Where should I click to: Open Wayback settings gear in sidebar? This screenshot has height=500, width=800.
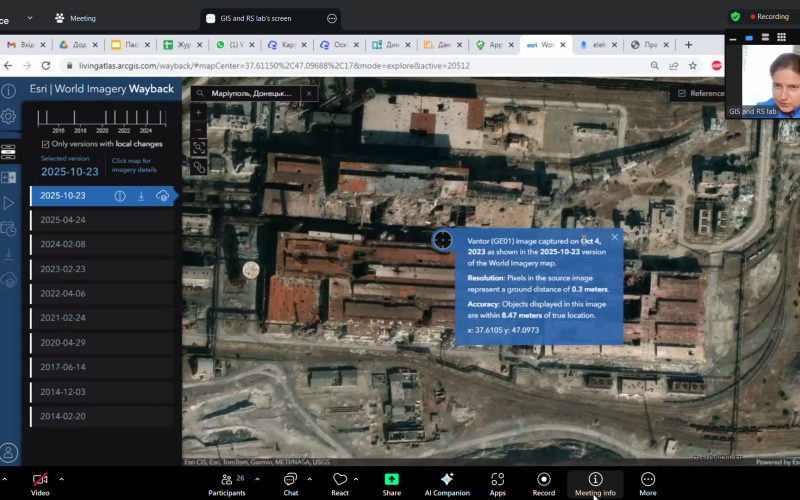(9, 116)
